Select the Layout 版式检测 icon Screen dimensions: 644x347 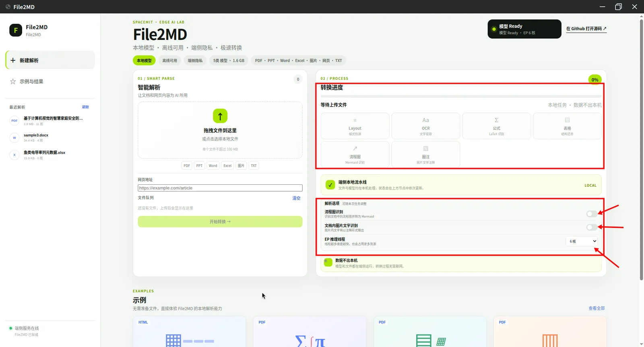pyautogui.click(x=355, y=120)
